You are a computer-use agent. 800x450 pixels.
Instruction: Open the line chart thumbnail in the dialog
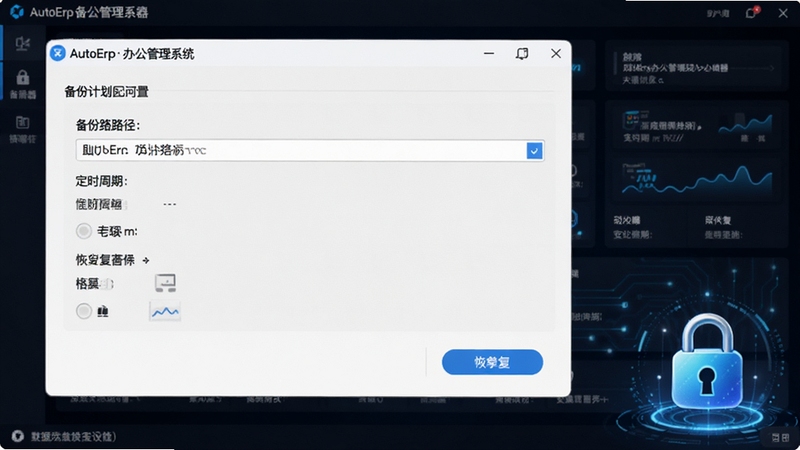(x=165, y=311)
